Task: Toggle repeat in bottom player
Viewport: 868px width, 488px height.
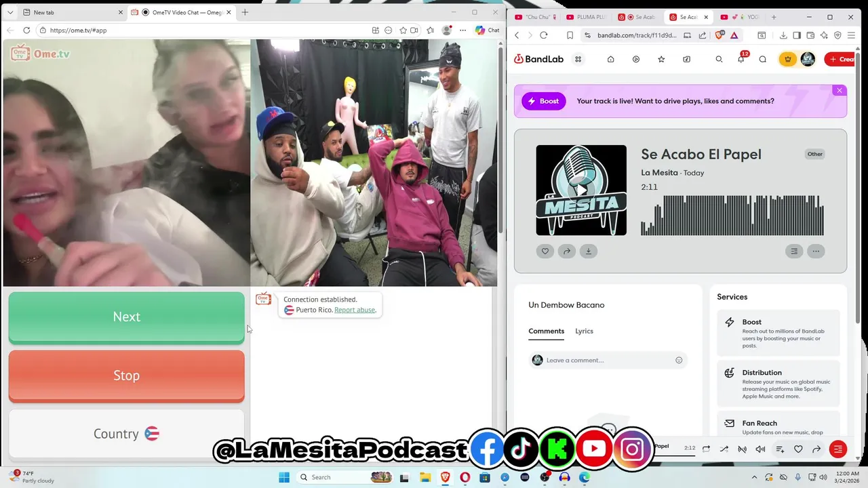Action: [x=706, y=449]
